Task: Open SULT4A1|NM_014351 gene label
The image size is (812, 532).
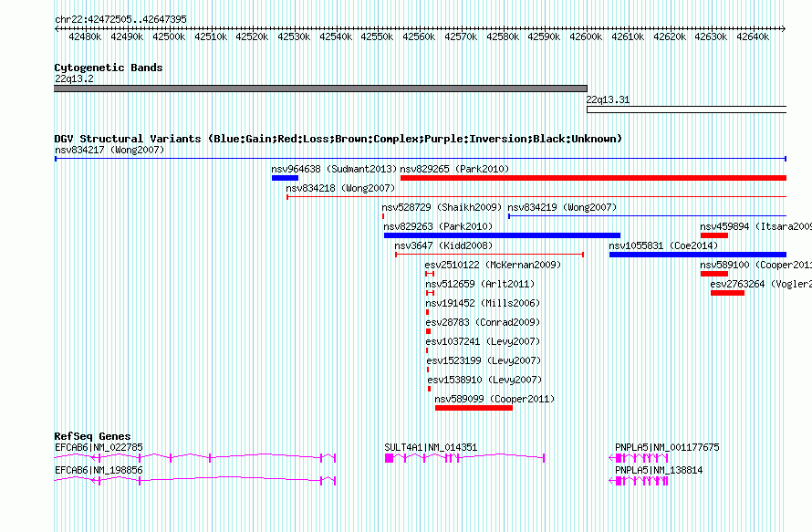Action: tap(431, 447)
